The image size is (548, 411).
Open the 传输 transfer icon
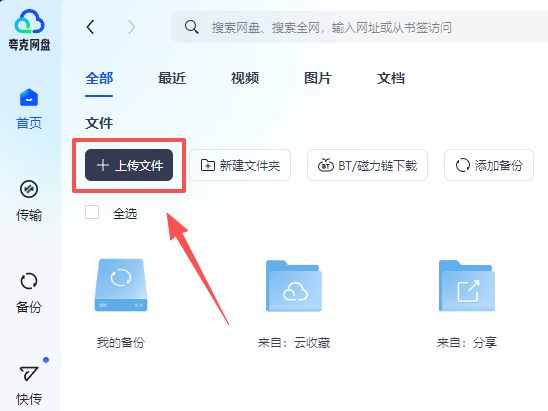point(29,189)
